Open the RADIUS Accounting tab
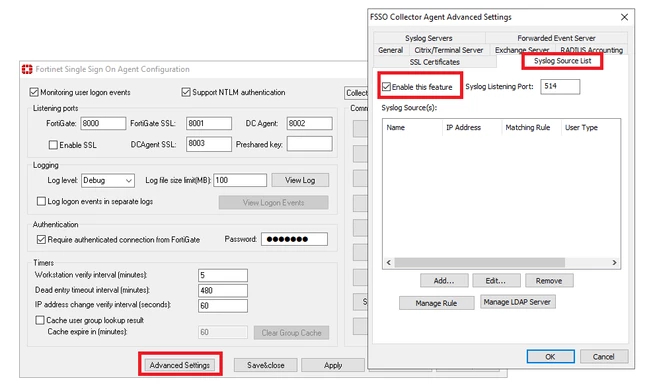The width and height of the screenshot is (649, 389). pyautogui.click(x=591, y=50)
